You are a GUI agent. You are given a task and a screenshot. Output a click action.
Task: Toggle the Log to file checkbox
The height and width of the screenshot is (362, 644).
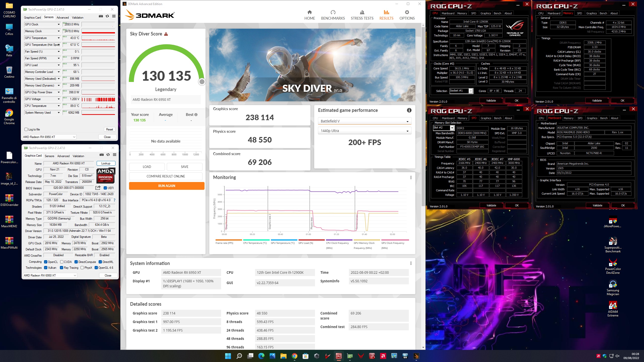(26, 129)
